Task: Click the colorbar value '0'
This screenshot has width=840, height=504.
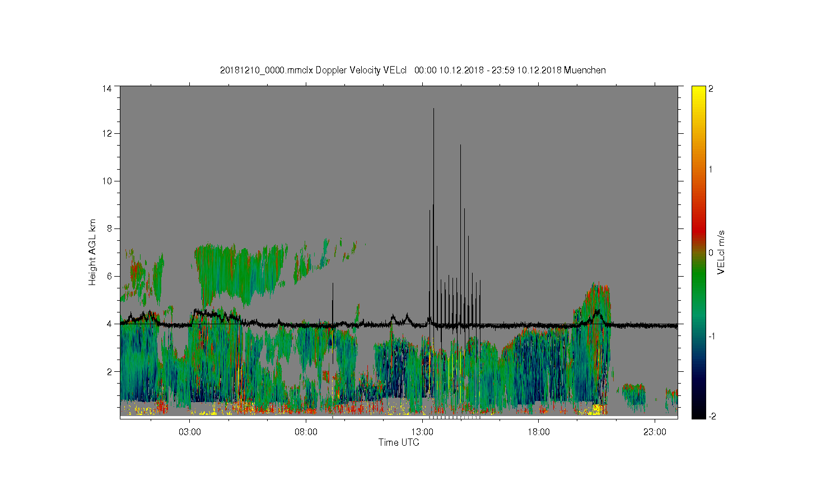Action: point(711,253)
